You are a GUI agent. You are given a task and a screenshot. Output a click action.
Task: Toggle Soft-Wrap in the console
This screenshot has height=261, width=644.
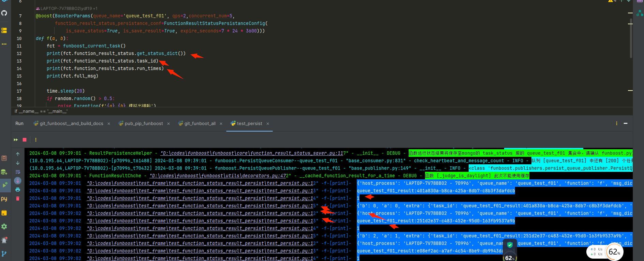(18, 172)
